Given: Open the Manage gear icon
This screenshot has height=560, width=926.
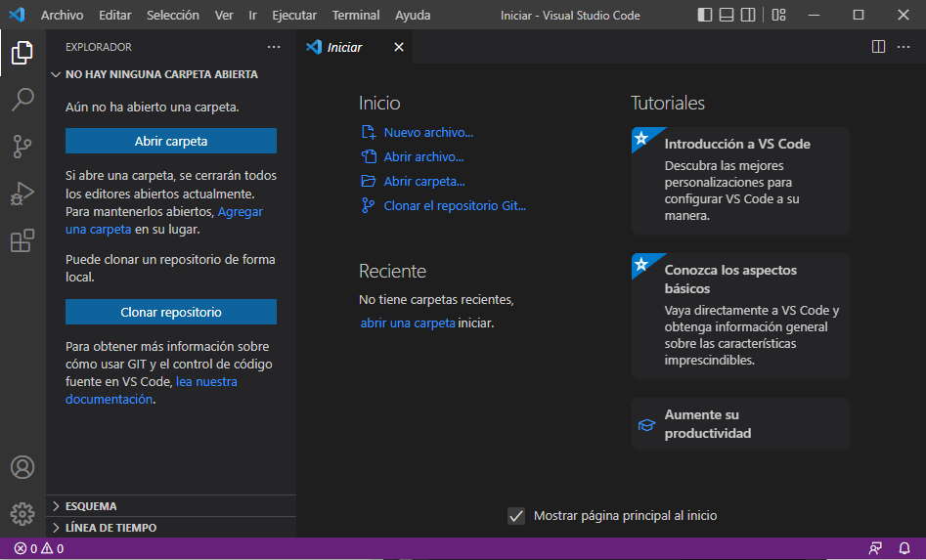Looking at the screenshot, I should pos(22,514).
